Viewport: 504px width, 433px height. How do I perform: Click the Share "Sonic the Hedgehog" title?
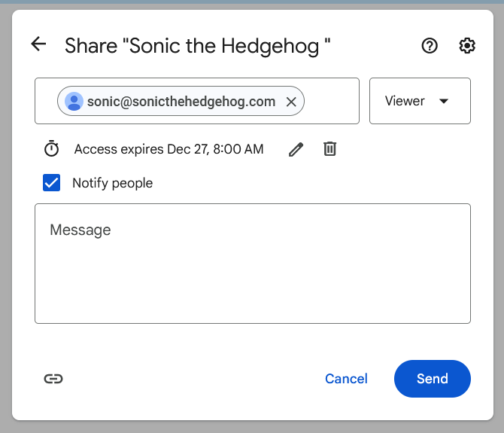click(197, 46)
